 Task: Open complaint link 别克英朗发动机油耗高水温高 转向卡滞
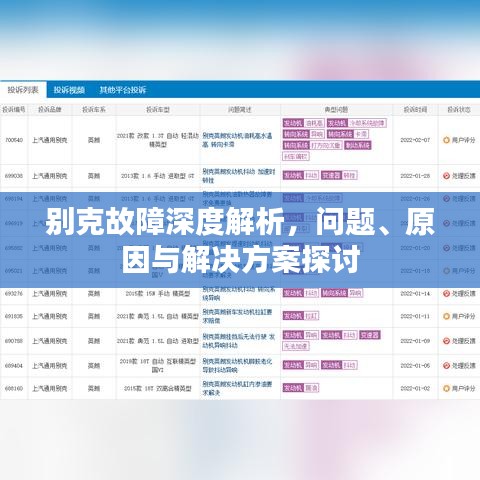237,140
